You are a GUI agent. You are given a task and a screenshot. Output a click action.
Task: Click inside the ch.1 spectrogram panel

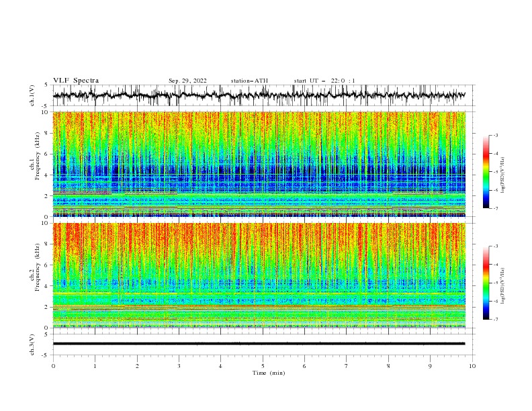click(x=259, y=164)
